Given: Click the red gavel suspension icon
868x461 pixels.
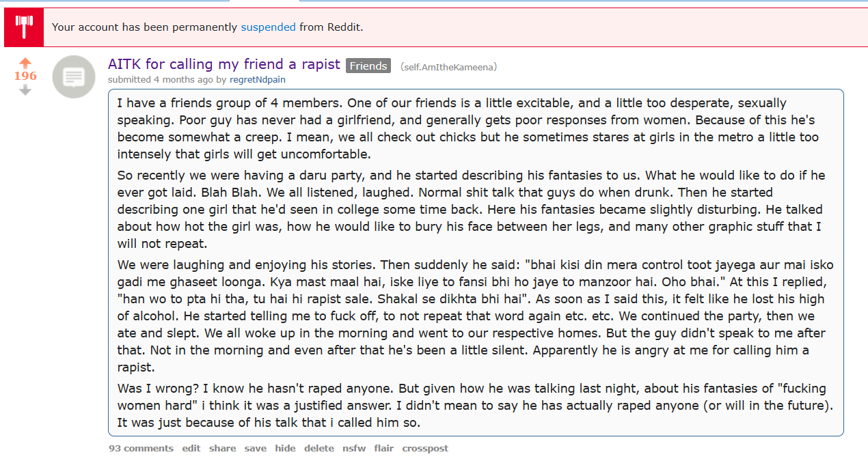Looking at the screenshot, I should coord(24,27).
